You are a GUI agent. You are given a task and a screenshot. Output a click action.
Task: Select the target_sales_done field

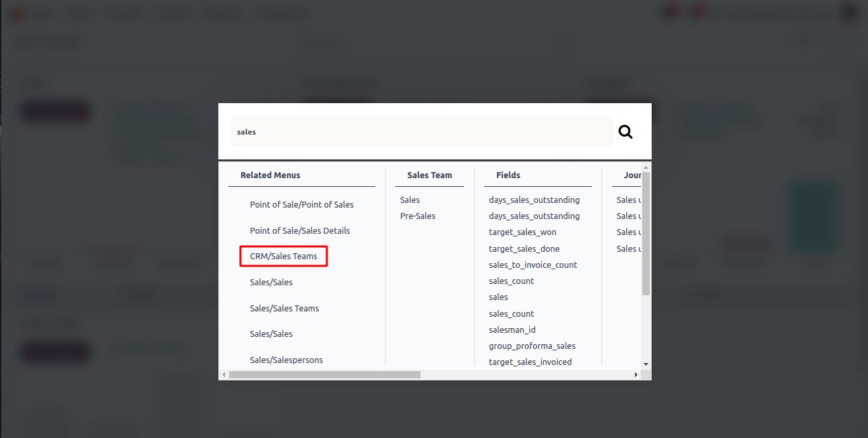[524, 249]
